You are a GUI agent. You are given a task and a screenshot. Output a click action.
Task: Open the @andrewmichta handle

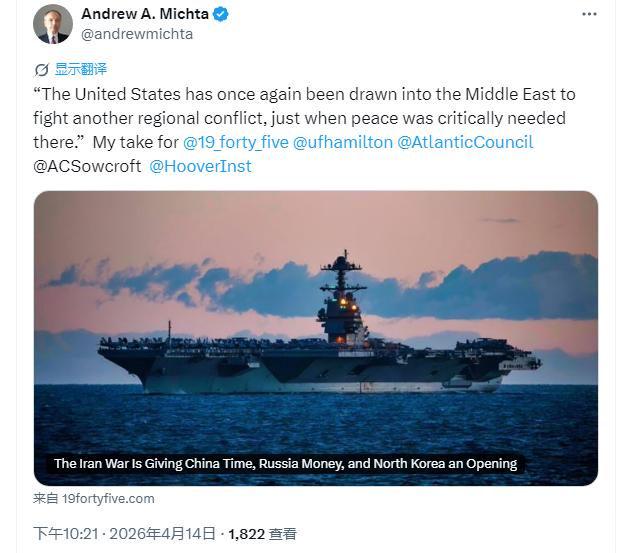pyautogui.click(x=137, y=34)
